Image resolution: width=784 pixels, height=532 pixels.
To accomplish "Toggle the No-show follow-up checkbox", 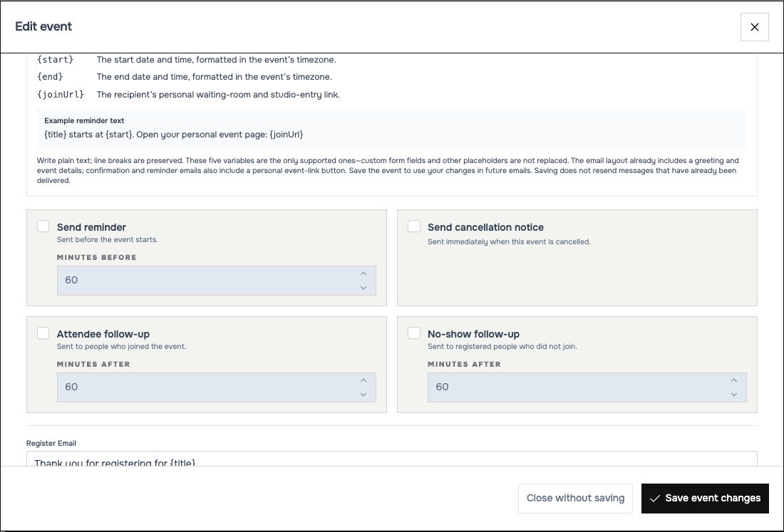I will coord(414,333).
